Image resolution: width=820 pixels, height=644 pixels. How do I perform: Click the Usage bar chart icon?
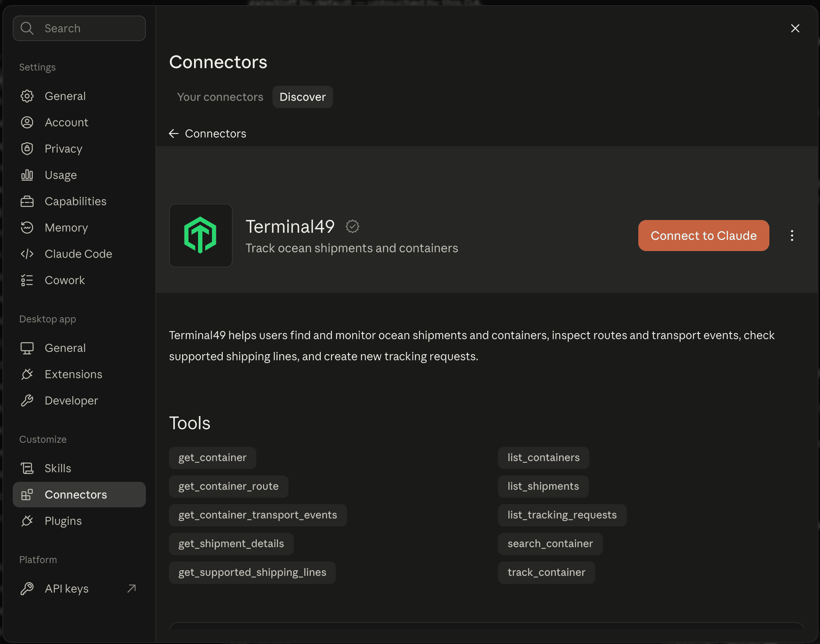click(x=27, y=175)
